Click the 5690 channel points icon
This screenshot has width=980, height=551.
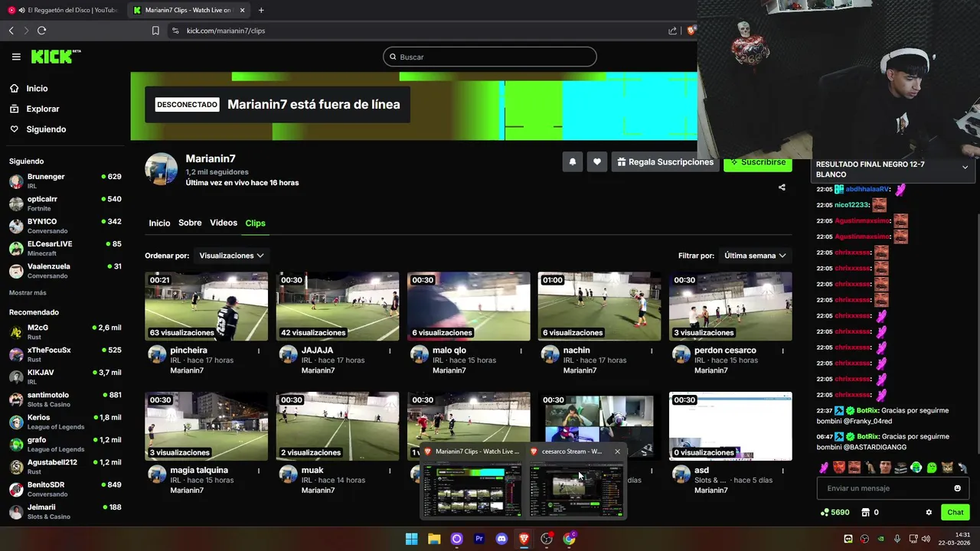pyautogui.click(x=825, y=513)
